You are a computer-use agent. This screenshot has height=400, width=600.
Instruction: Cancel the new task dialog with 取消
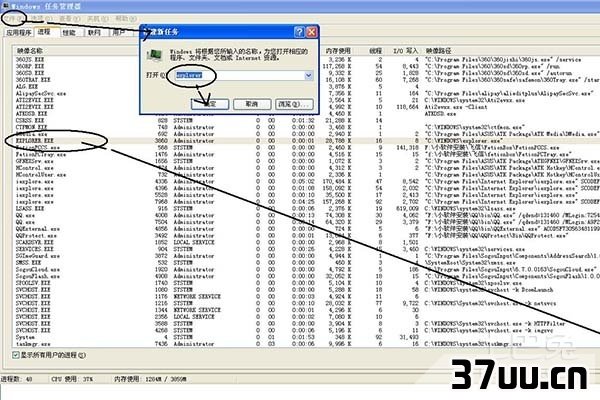point(252,104)
